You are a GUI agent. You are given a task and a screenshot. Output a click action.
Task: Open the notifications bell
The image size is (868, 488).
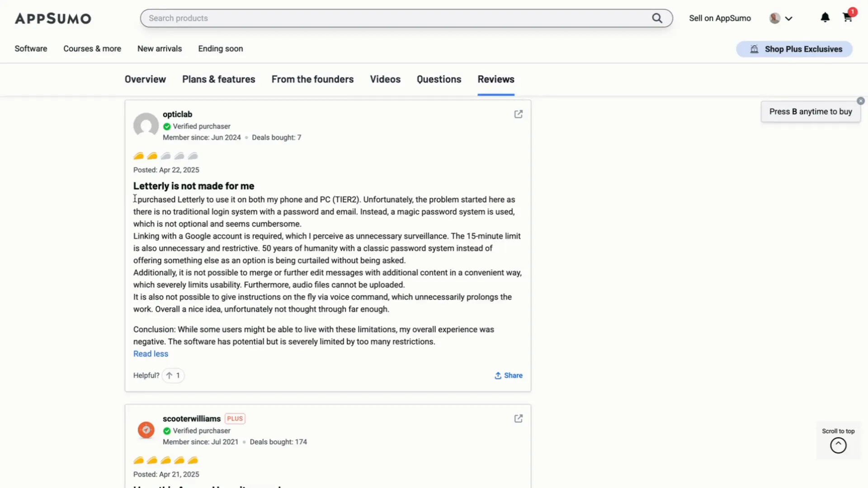pyautogui.click(x=825, y=18)
